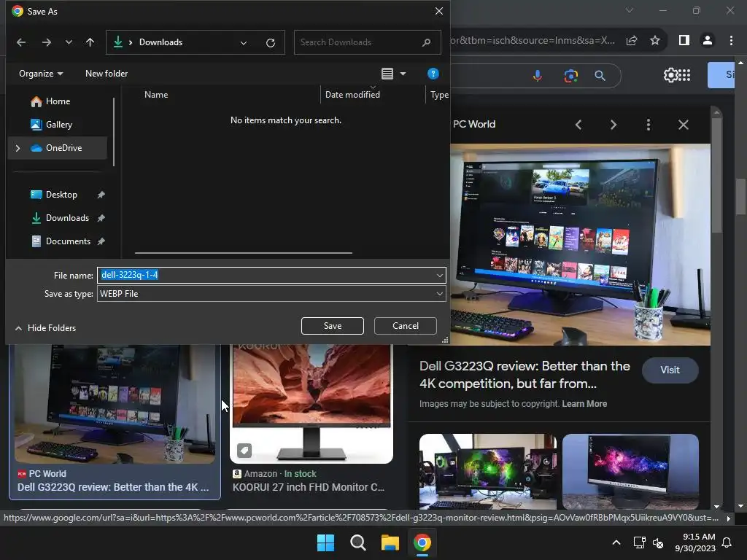Open the dialog Help icon

[433, 74]
